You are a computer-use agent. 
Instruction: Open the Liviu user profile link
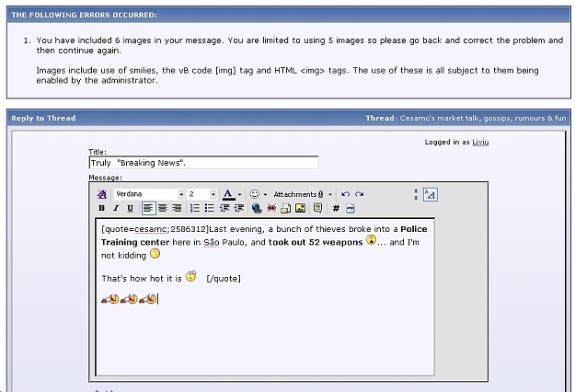[x=480, y=143]
